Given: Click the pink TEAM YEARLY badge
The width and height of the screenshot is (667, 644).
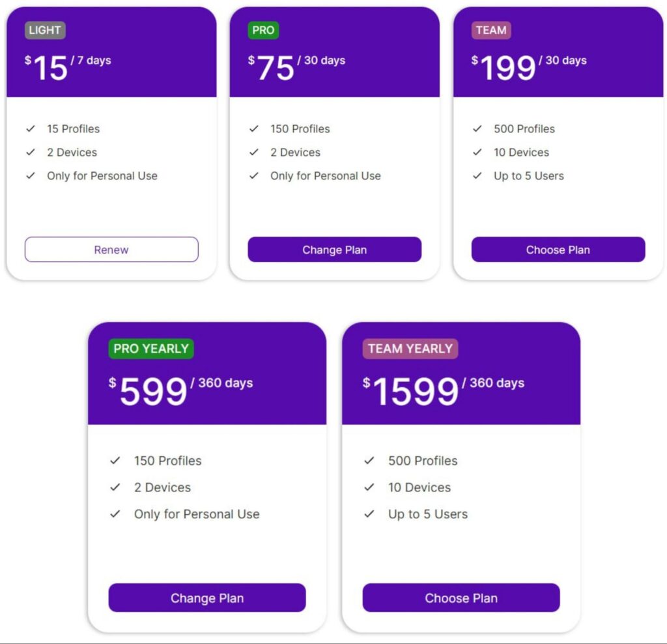Looking at the screenshot, I should click(x=410, y=349).
